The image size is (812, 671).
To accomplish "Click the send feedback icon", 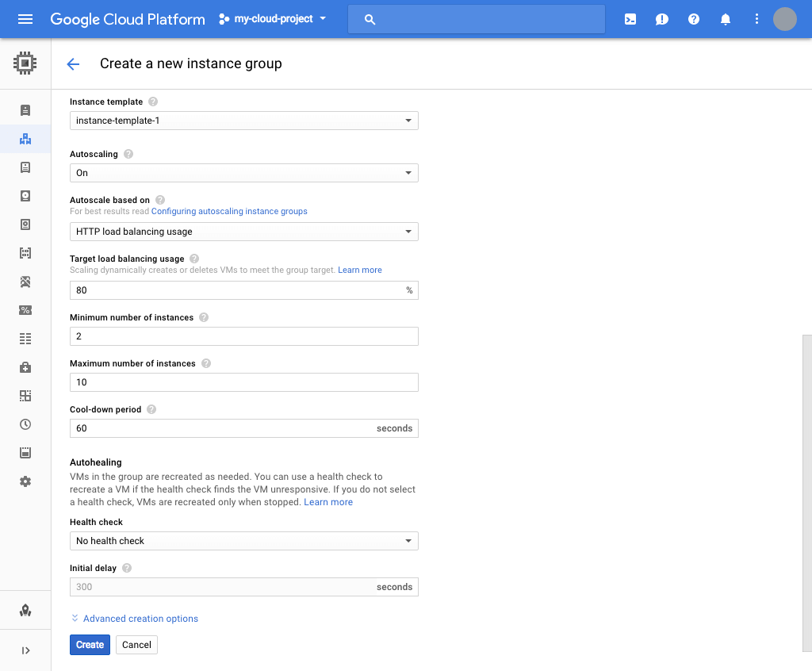I will [662, 19].
